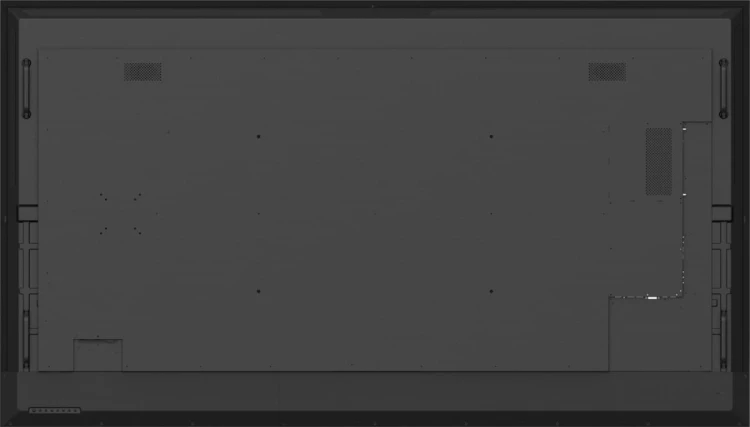Click the left lower side rail slot

click(26, 339)
